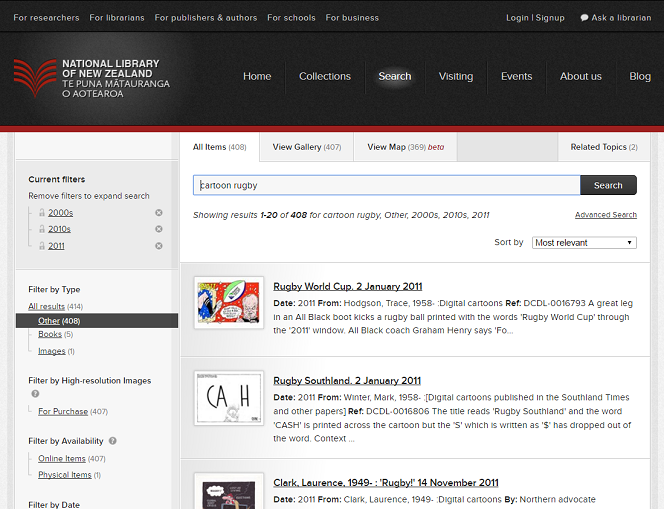This screenshot has height=509, width=664.
Task: Filter by Physical Items availability
Action: (65, 475)
